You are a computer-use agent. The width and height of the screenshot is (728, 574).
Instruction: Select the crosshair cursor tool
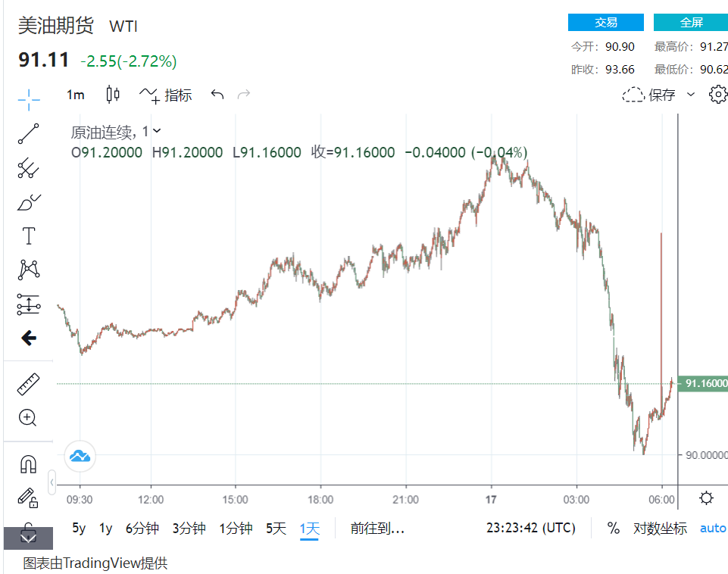pyautogui.click(x=29, y=98)
